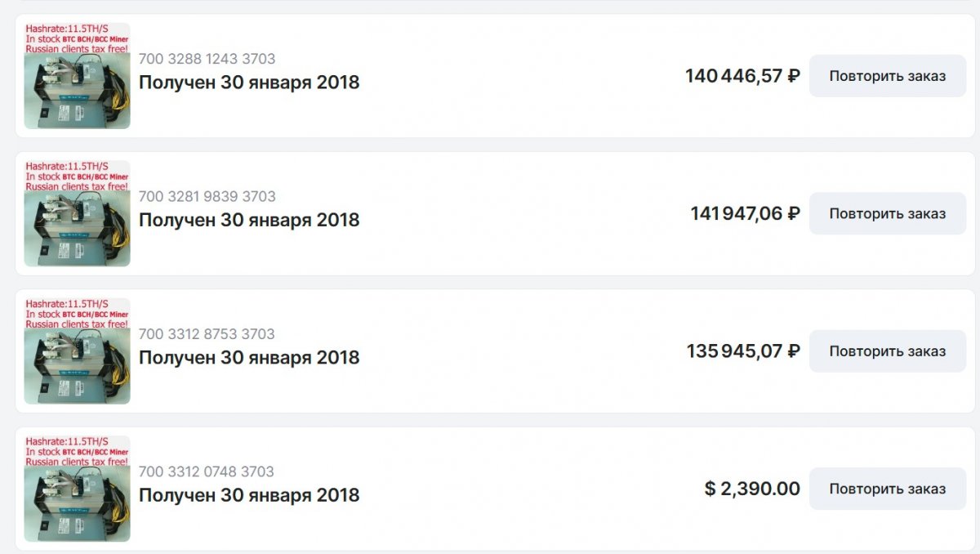Click 'Повторить заказ' for the 135 945,07 ₽ order
The width and height of the screenshot is (980, 554).
click(x=888, y=351)
